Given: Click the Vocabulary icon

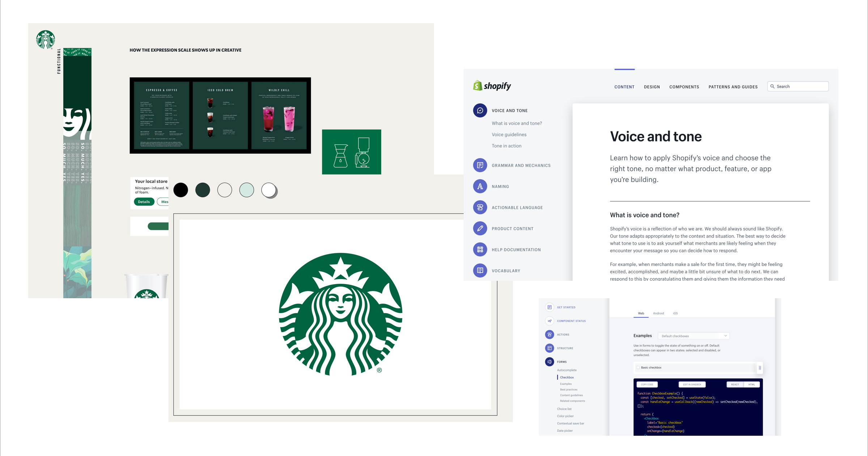Looking at the screenshot, I should (480, 270).
